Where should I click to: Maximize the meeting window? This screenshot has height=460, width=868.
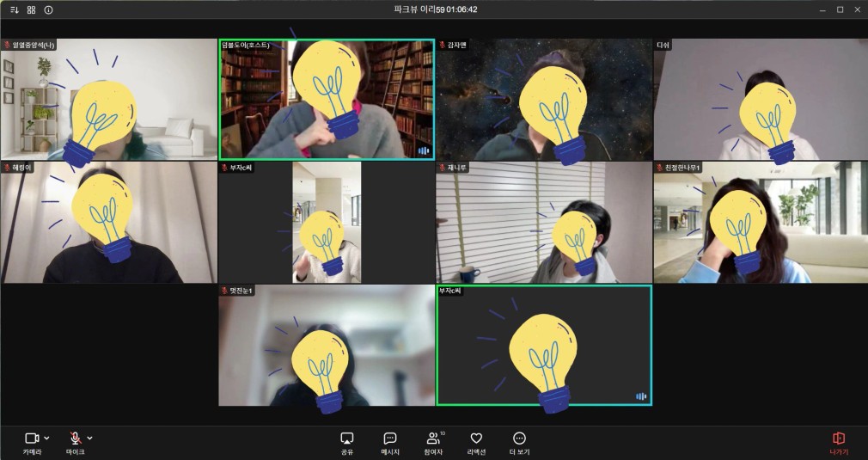coord(840,10)
